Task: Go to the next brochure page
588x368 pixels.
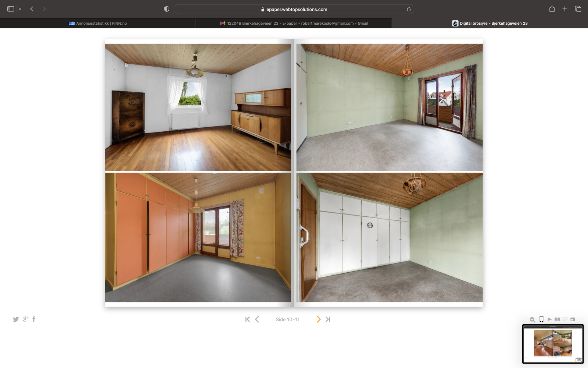Action: pos(319,319)
